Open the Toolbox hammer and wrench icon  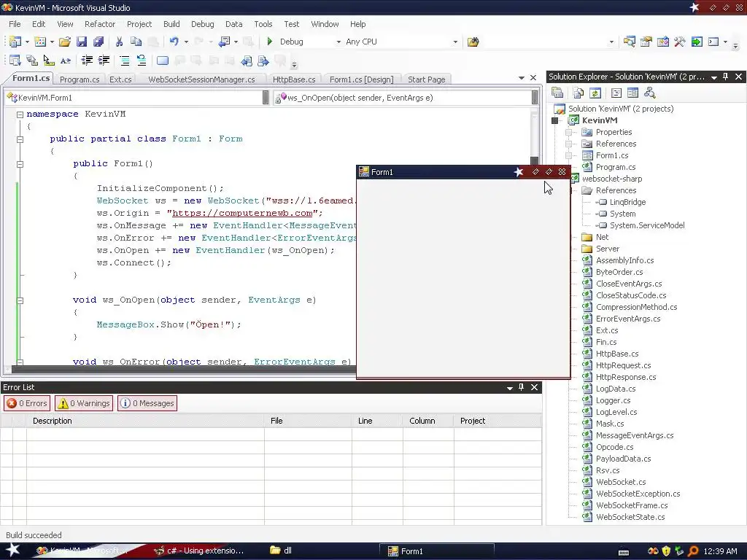click(680, 42)
